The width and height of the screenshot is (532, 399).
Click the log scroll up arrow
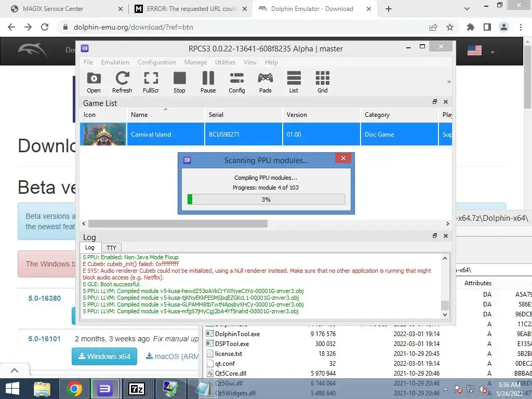pyautogui.click(x=445, y=259)
